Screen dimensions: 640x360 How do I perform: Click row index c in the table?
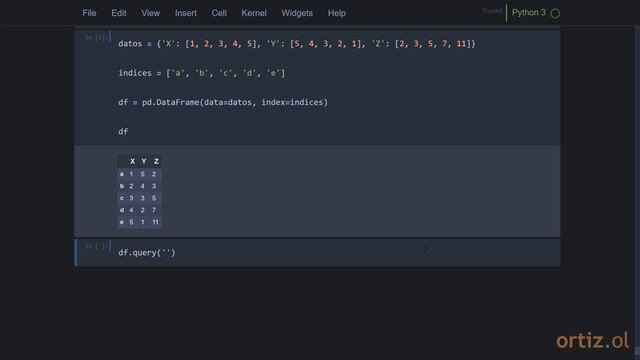(x=122, y=198)
